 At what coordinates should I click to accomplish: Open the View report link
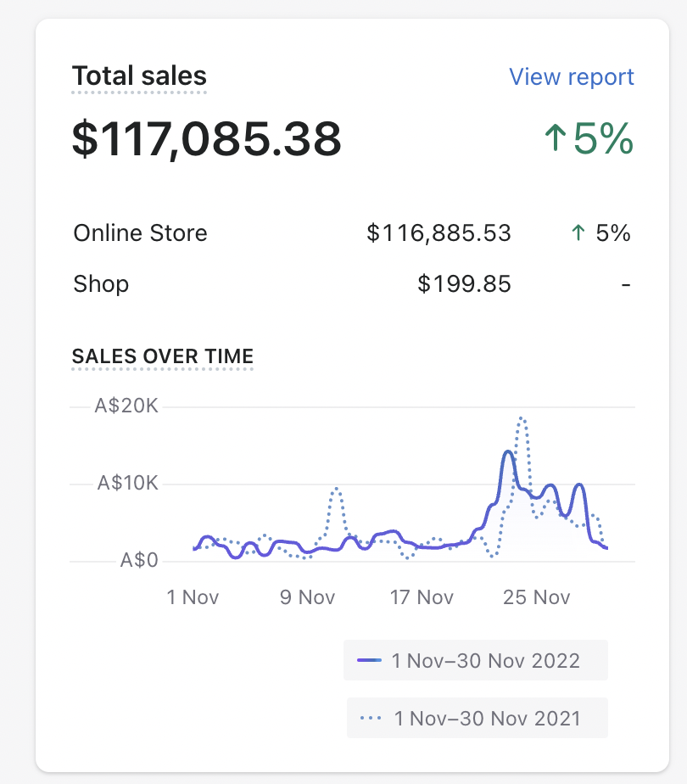(571, 77)
